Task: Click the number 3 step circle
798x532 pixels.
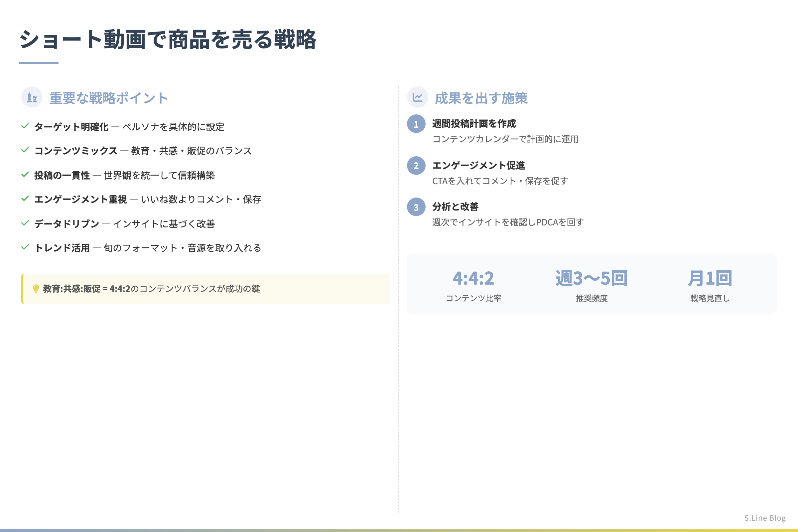Action: pyautogui.click(x=416, y=207)
